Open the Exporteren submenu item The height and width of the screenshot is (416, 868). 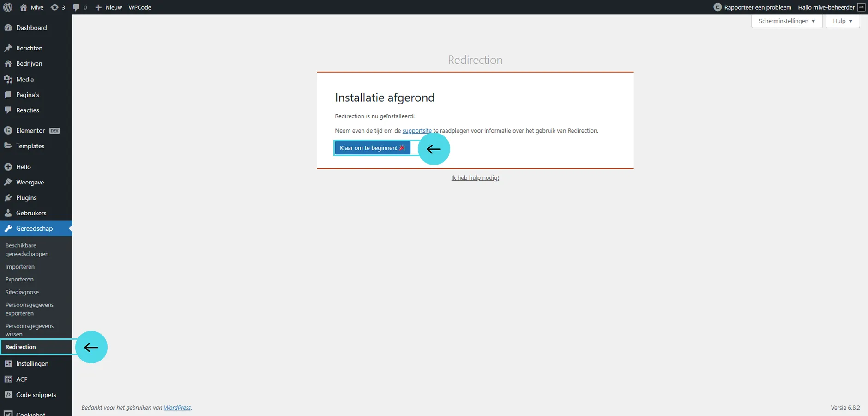point(19,280)
